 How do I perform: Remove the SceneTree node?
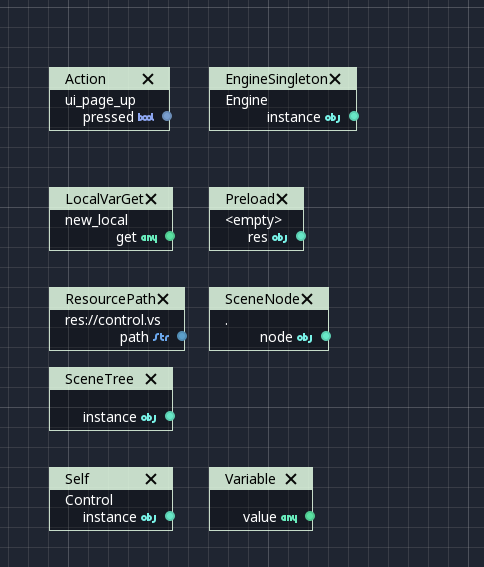coord(151,379)
